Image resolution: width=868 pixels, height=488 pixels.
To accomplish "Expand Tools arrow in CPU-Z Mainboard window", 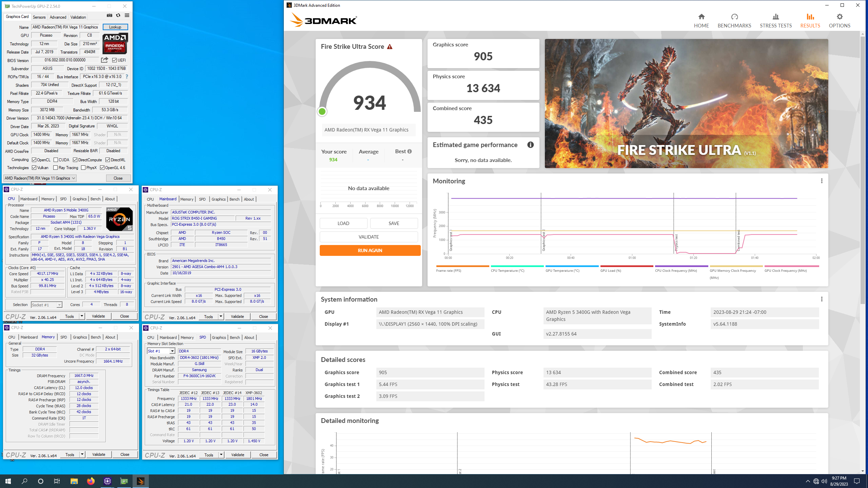I will 221,317.
